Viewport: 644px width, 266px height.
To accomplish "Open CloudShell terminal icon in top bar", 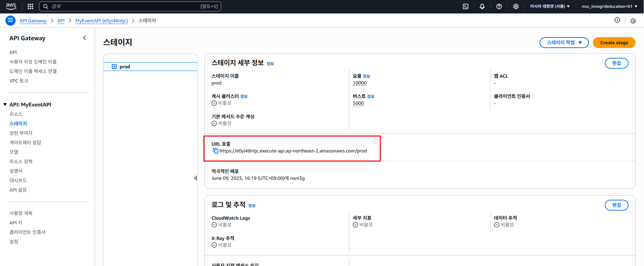I will pos(466,6).
